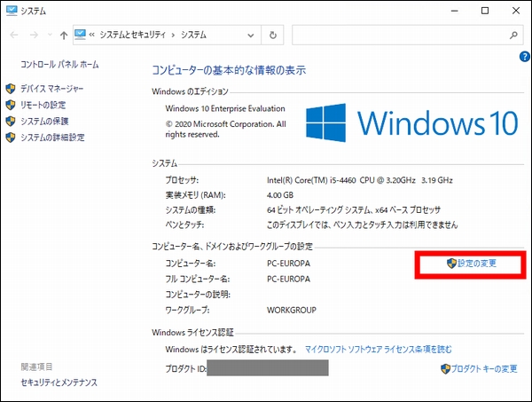
Task: Click the shield icon next to 設定の変更
Action: point(451,264)
